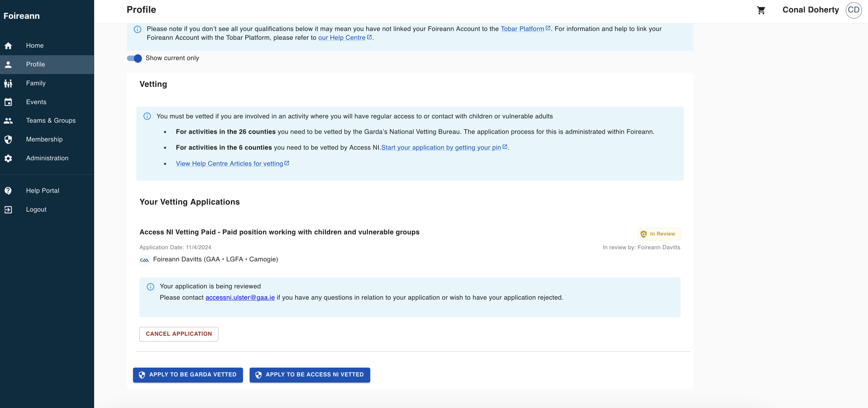
Task: Click the Logout exit icon
Action: pyautogui.click(x=8, y=209)
